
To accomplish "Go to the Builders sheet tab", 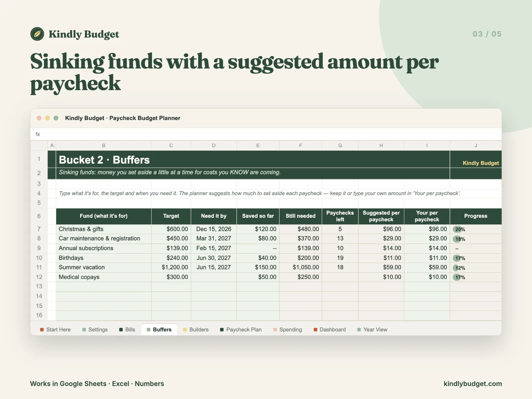I will (x=196, y=330).
